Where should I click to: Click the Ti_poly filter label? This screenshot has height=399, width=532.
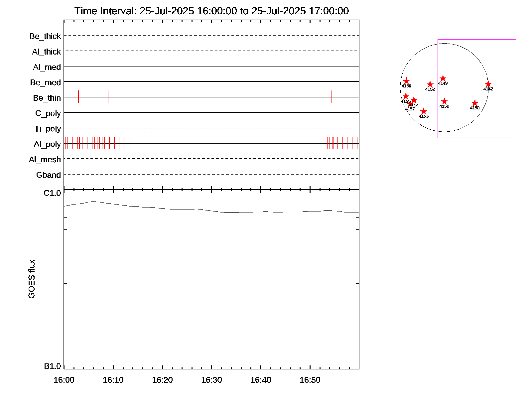click(48, 129)
